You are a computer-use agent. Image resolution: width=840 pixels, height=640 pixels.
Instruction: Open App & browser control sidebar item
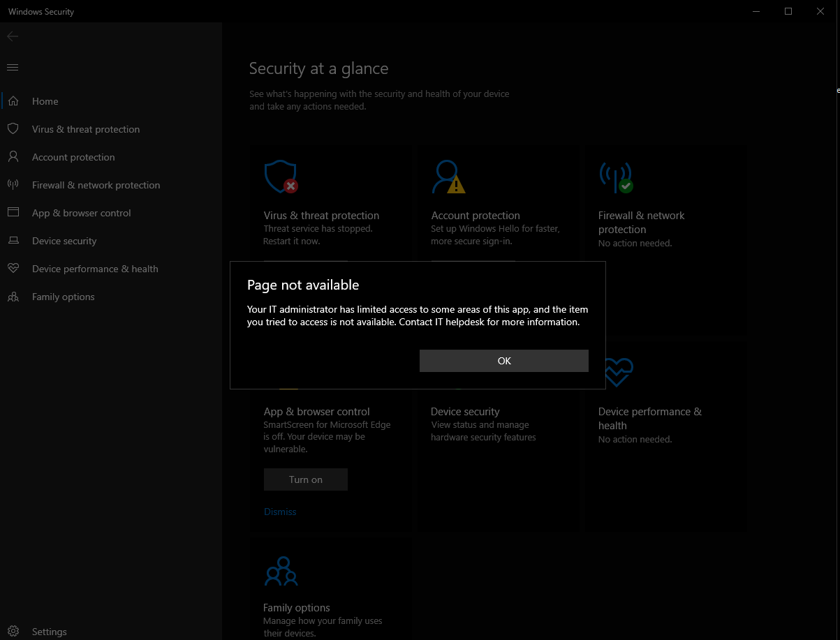point(112,213)
